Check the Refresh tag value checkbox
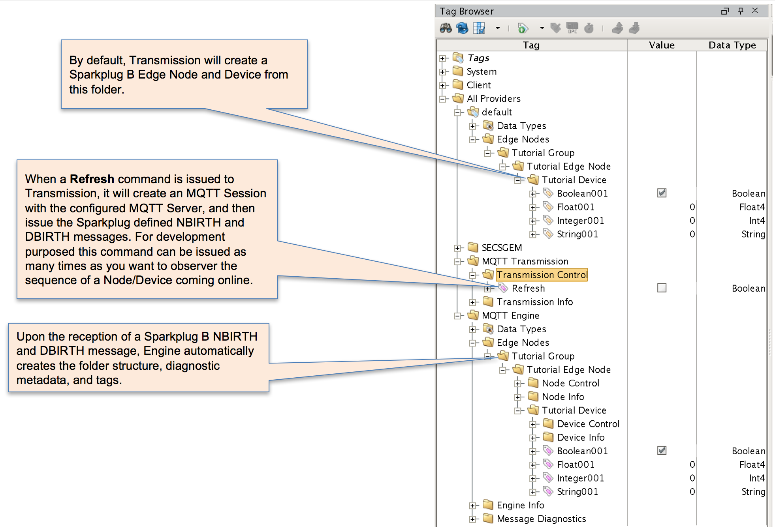The height and width of the screenshot is (532, 775). [x=662, y=288]
